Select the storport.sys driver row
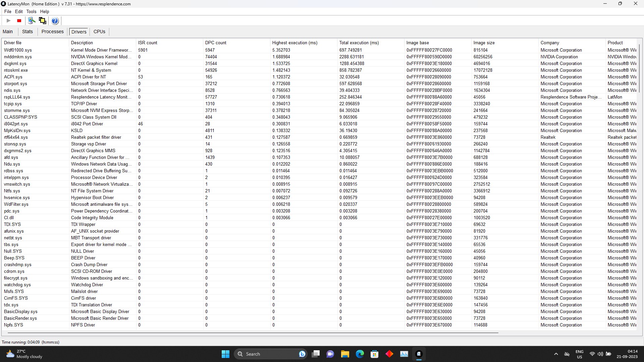The image size is (644, 362). point(319,83)
